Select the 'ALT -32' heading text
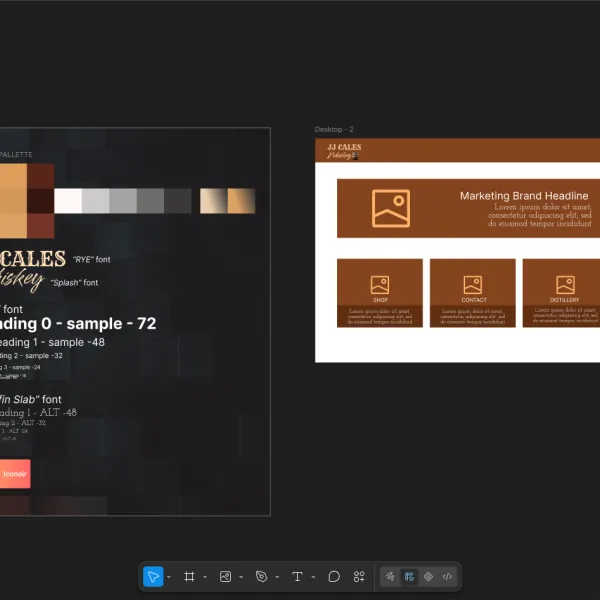The height and width of the screenshot is (600, 600). [34, 423]
